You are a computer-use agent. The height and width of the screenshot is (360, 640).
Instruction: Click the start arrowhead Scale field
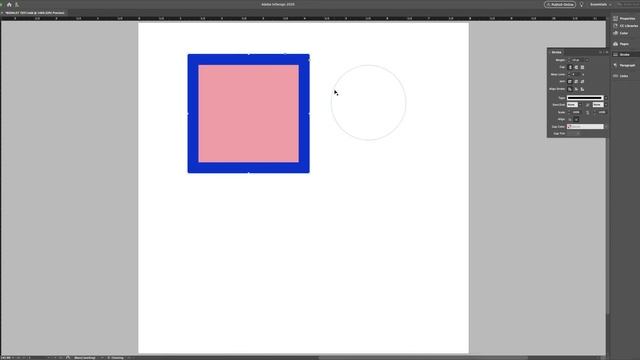coord(576,112)
